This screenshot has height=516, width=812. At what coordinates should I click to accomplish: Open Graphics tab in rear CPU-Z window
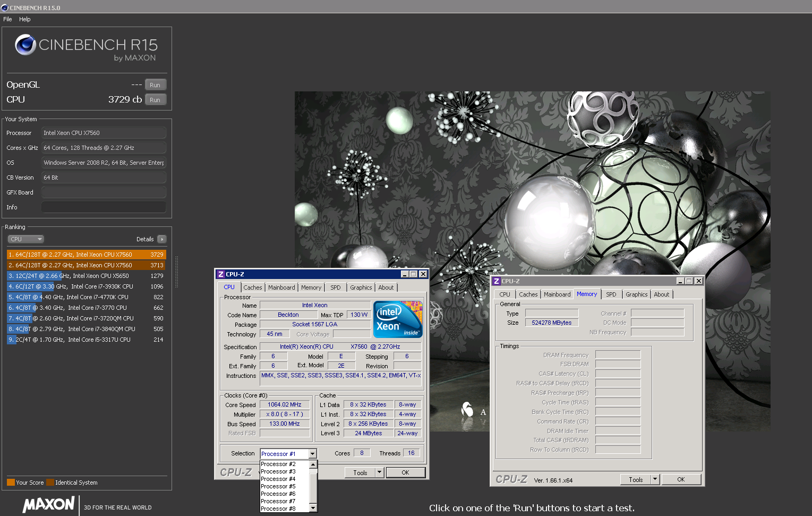click(637, 294)
